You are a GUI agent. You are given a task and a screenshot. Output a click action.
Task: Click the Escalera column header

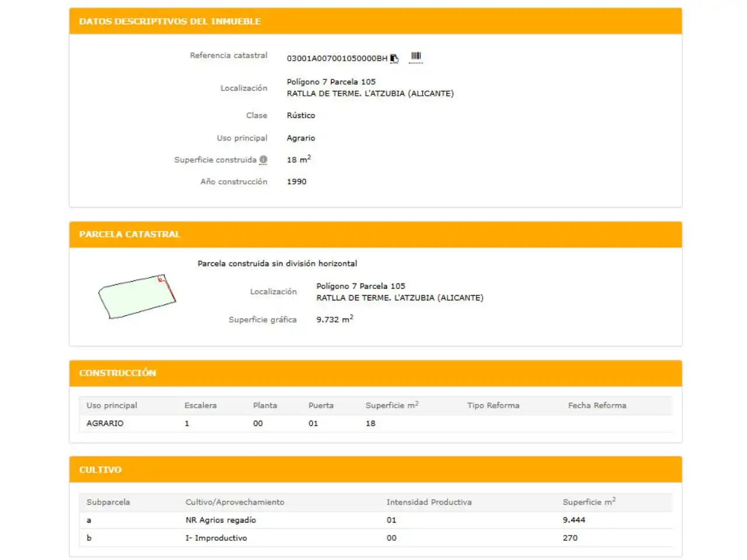click(x=200, y=405)
